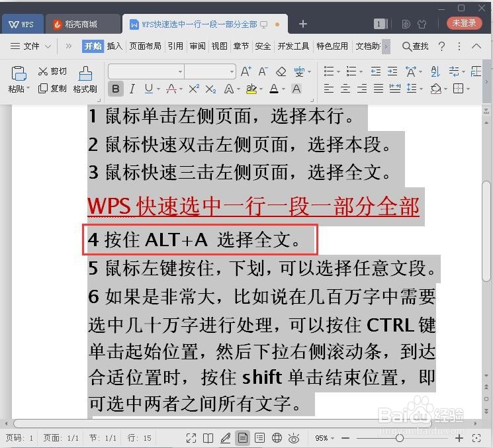Image resolution: width=493 pixels, height=448 pixels.
Task: Click the 查找 Find button
Action: pyautogui.click(x=416, y=46)
